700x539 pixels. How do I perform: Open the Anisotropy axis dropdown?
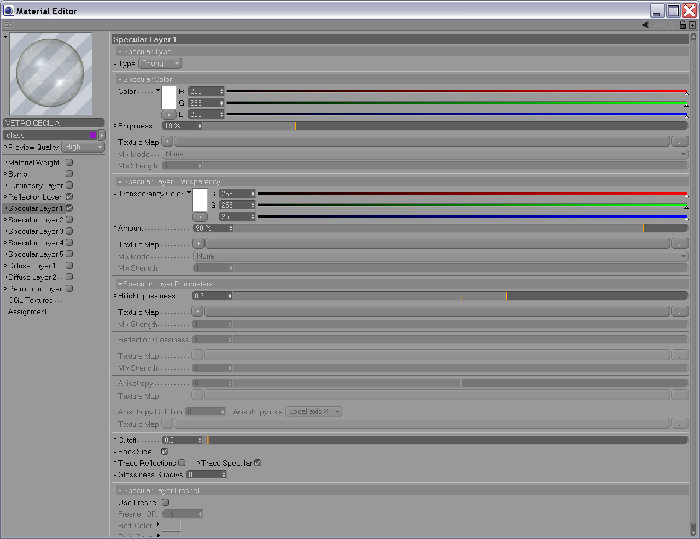click(x=313, y=411)
